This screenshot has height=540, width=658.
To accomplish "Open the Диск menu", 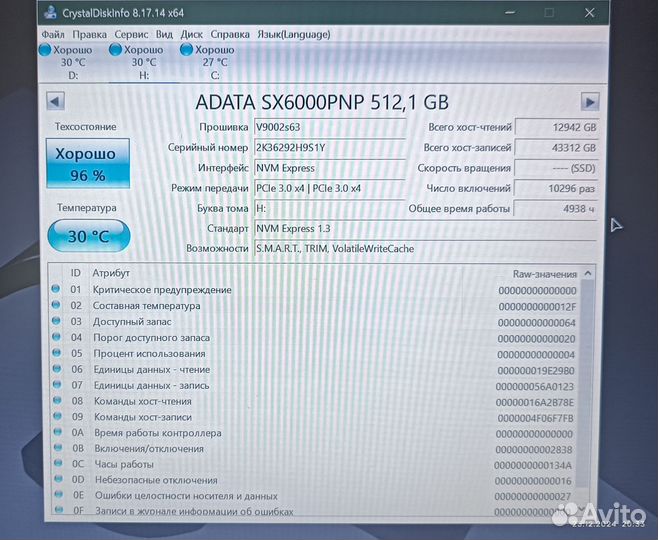I will [191, 34].
